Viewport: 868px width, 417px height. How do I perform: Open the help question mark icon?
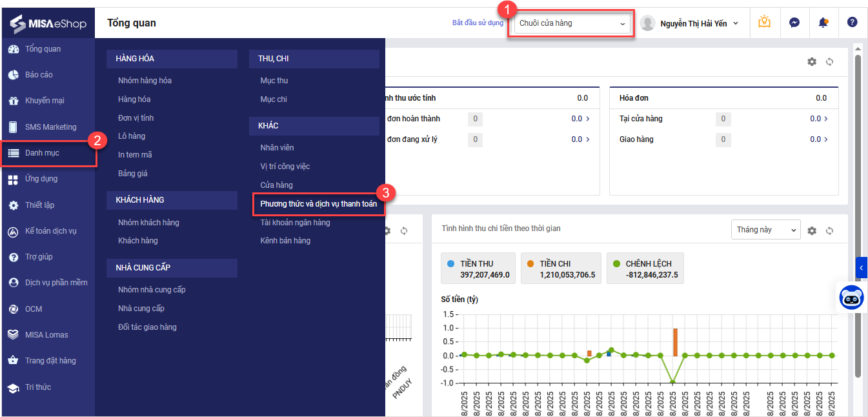click(x=852, y=23)
